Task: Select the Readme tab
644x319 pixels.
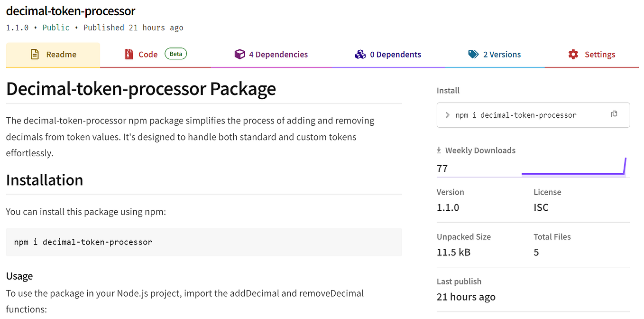Action: [x=61, y=54]
